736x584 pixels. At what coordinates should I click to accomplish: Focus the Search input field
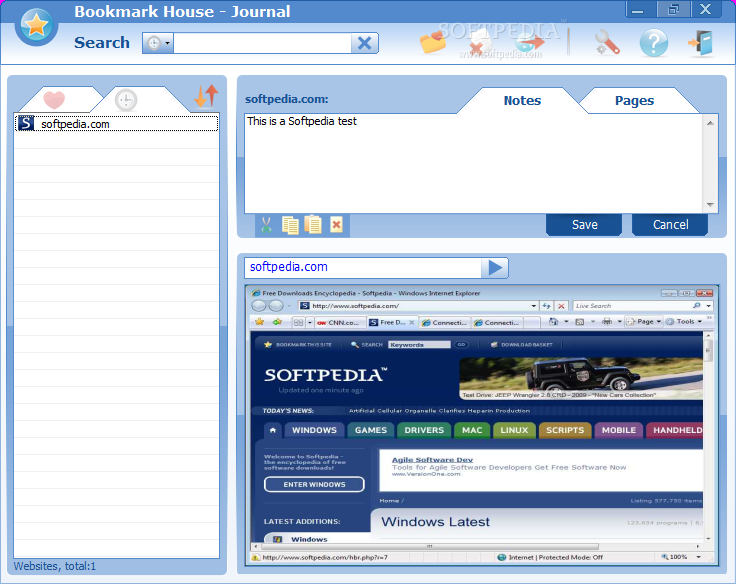(x=262, y=43)
